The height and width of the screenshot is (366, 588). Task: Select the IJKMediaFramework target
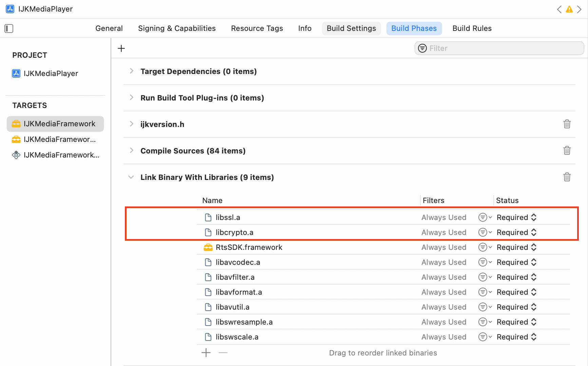click(55, 124)
